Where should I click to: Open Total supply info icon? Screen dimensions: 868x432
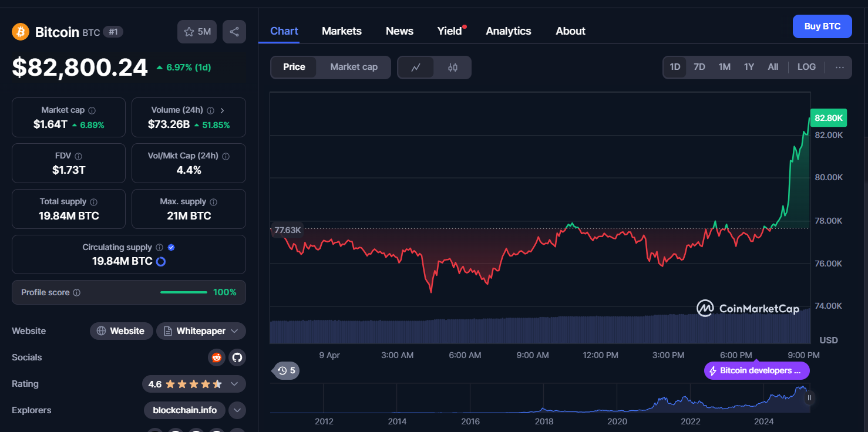click(x=94, y=202)
